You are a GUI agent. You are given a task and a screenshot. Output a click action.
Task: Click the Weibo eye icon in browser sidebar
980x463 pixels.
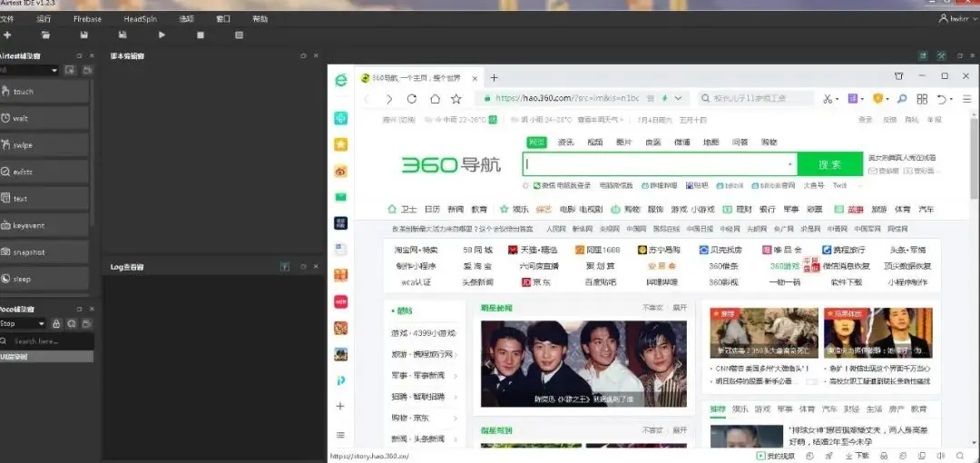340,171
